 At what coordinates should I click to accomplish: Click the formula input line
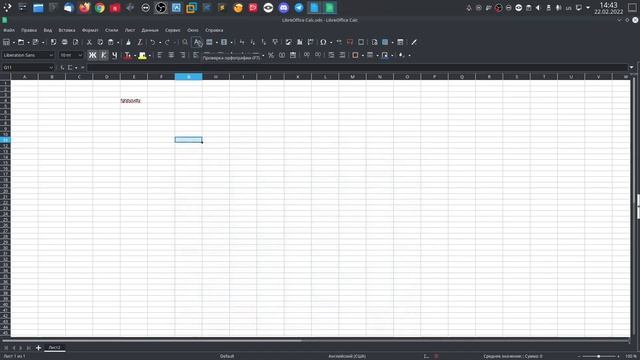click(357, 67)
